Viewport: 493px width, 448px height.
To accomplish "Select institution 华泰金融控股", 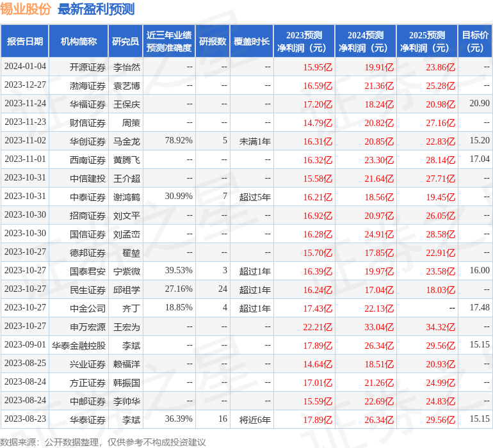I will (x=79, y=346).
